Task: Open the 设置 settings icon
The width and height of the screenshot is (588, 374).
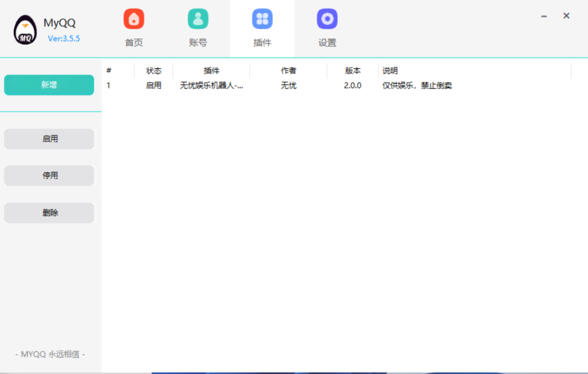Action: pos(327,20)
